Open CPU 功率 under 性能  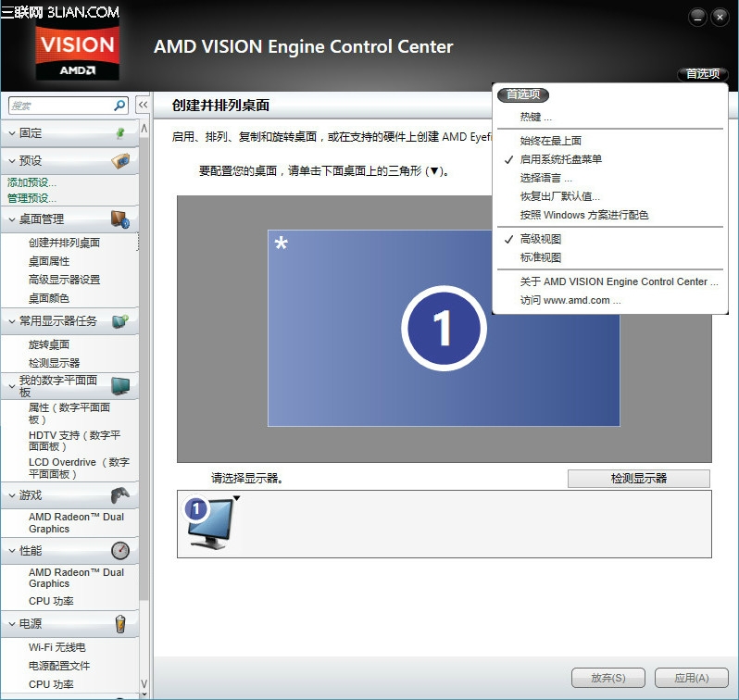[51, 601]
